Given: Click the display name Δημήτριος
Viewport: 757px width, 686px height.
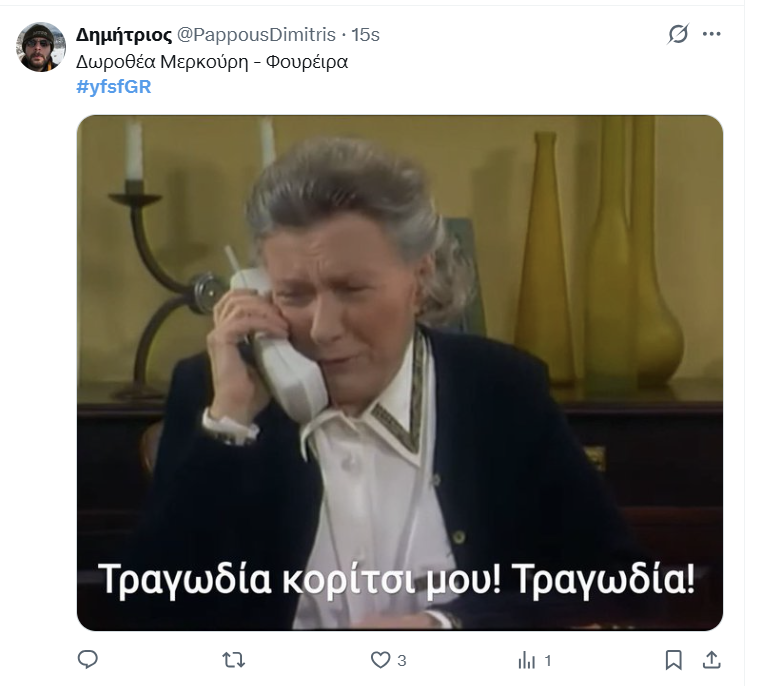Looking at the screenshot, I should point(124,35).
